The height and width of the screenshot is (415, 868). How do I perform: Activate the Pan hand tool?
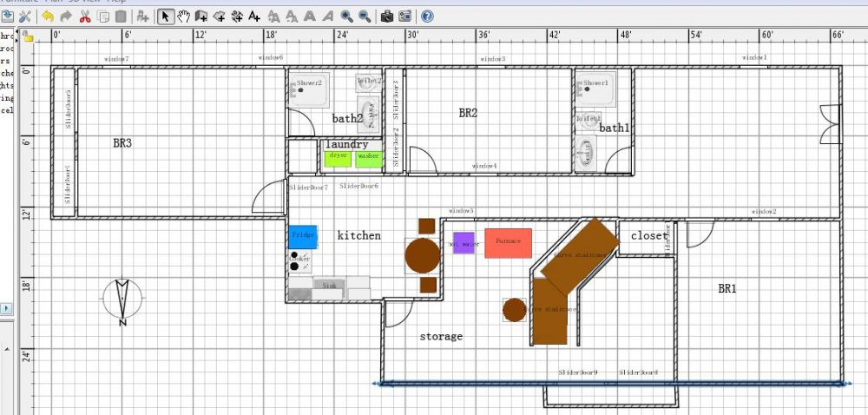(183, 16)
